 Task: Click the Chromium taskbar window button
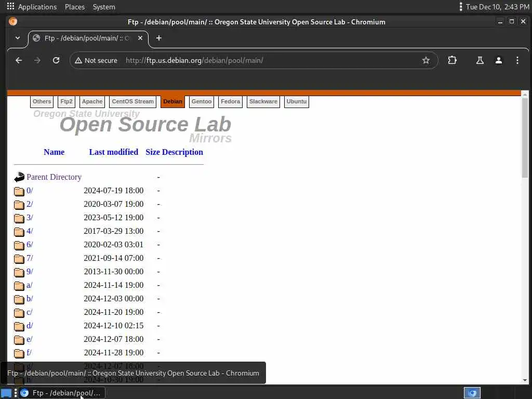[x=62, y=393]
